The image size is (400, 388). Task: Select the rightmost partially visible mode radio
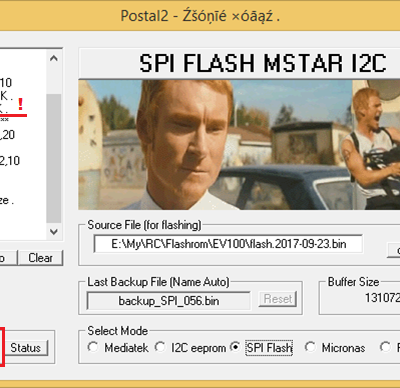pos(385,347)
